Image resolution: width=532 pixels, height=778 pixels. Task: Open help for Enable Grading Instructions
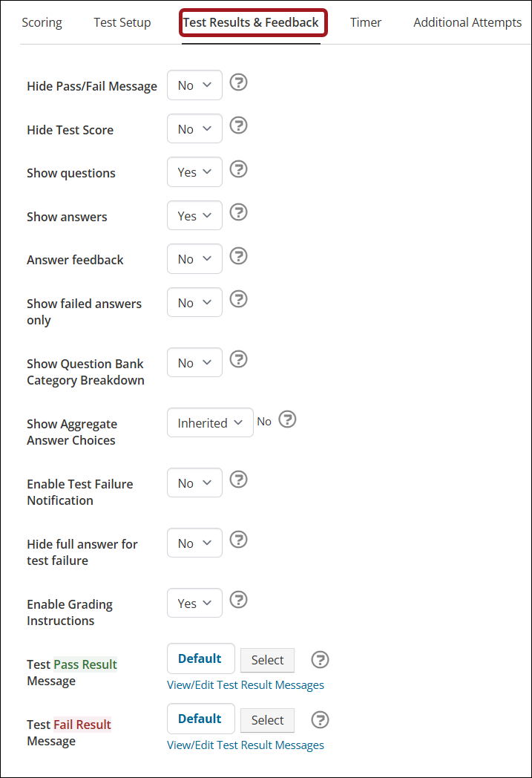[x=238, y=600]
